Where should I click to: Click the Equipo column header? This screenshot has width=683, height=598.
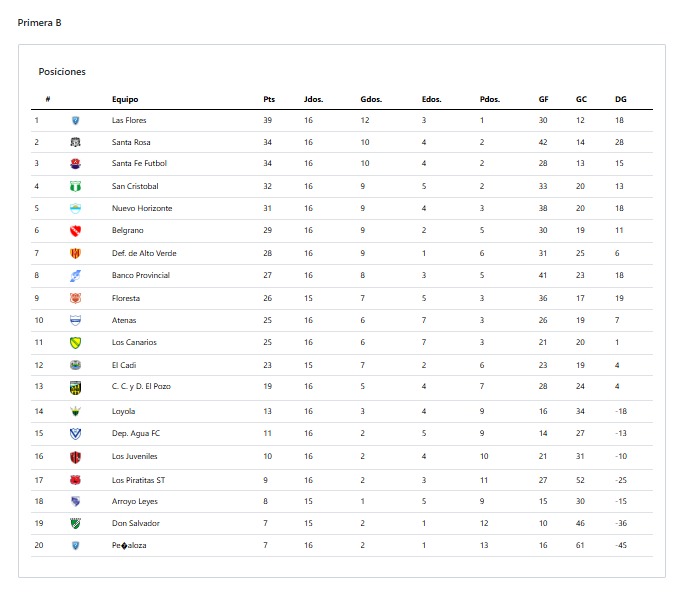125,99
